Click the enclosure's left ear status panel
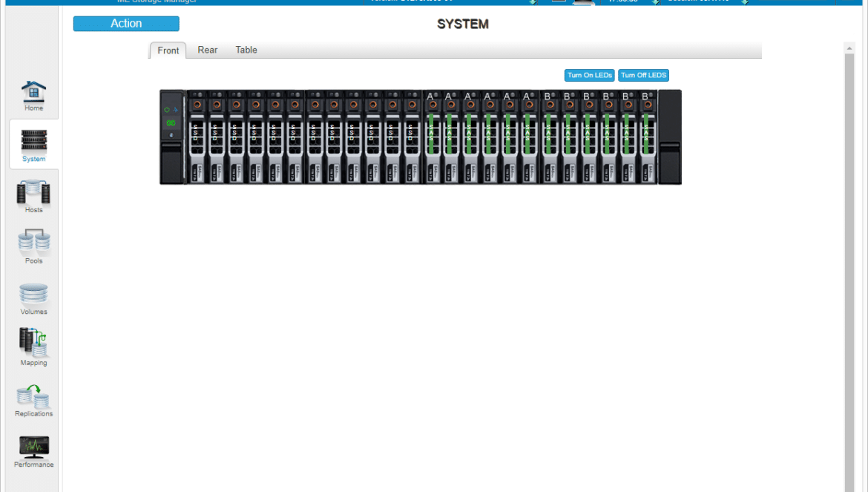 tap(172, 137)
